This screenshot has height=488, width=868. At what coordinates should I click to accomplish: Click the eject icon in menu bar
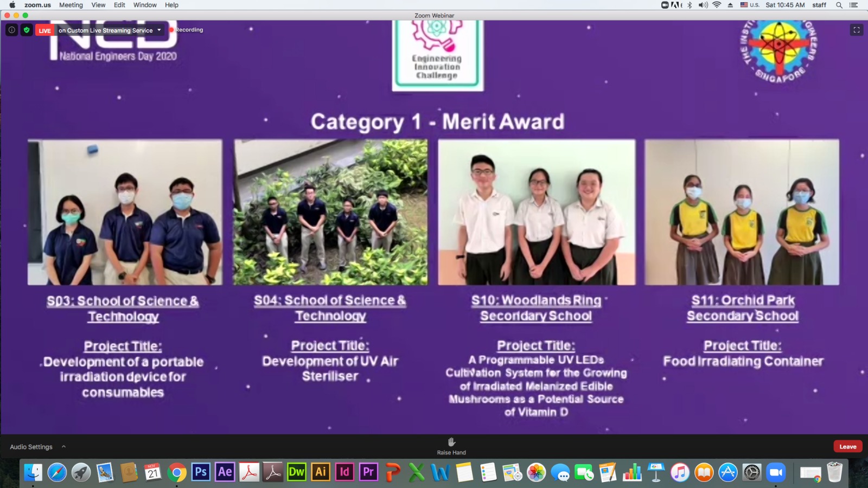pyautogui.click(x=730, y=5)
